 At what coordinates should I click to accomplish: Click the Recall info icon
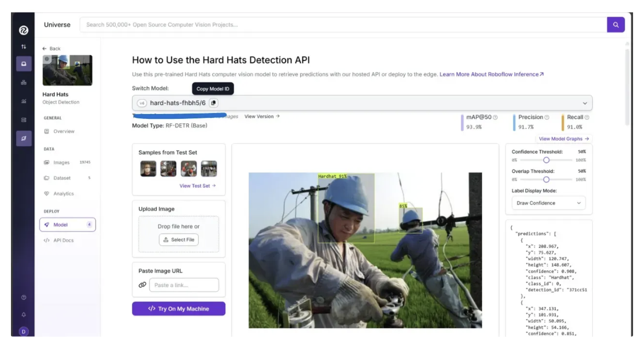[587, 118]
